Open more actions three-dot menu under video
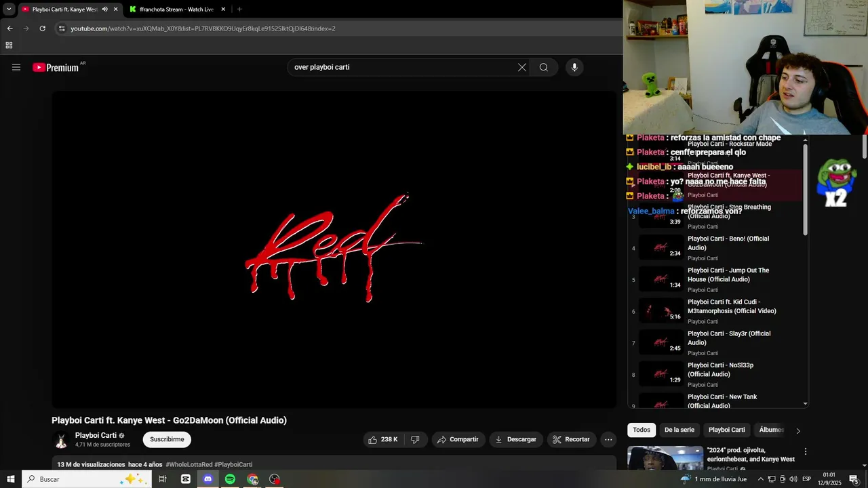The width and height of the screenshot is (868, 488). coord(608,439)
